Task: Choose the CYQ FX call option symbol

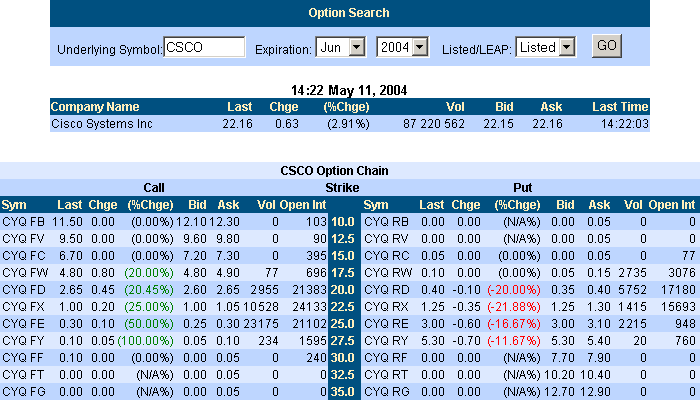Action: 24,306
